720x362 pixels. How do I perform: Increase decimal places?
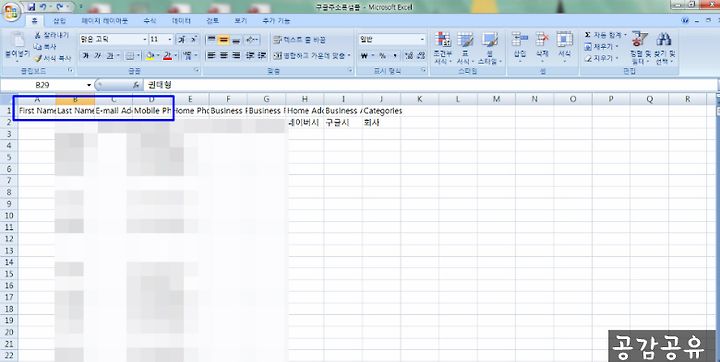coord(409,56)
